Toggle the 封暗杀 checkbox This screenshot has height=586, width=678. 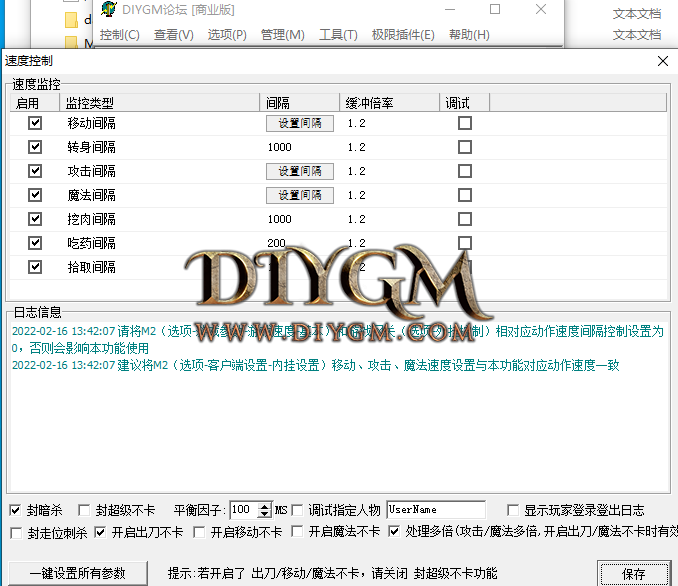coord(16,510)
